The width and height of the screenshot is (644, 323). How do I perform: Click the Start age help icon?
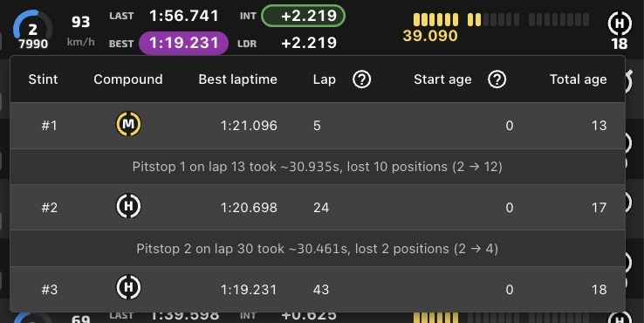497,79
